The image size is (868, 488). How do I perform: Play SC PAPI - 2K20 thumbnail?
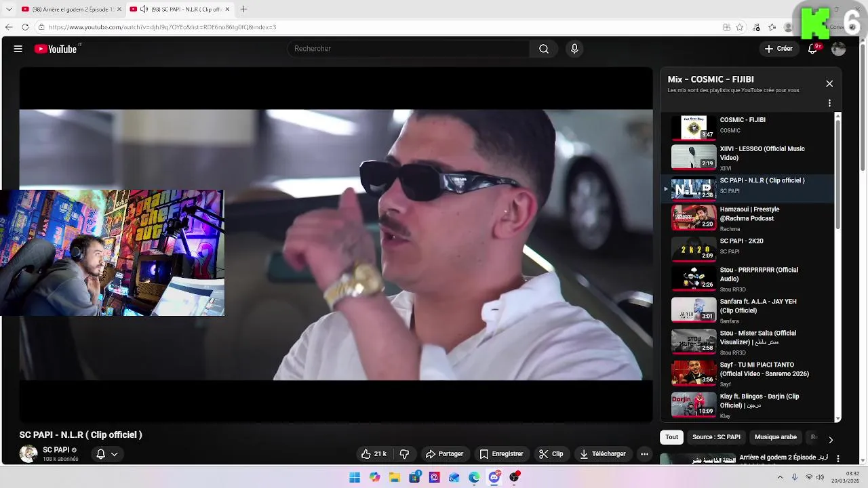694,249
